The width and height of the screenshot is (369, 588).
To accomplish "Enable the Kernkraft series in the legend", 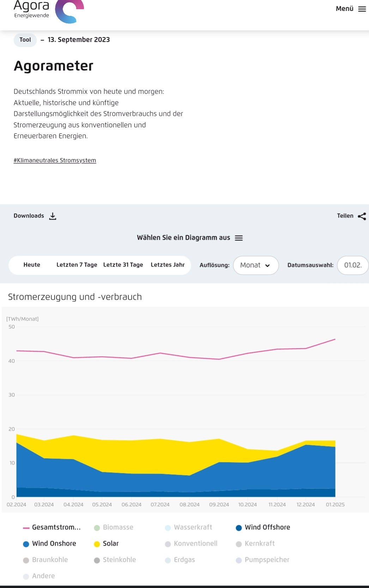I will pyautogui.click(x=260, y=544).
